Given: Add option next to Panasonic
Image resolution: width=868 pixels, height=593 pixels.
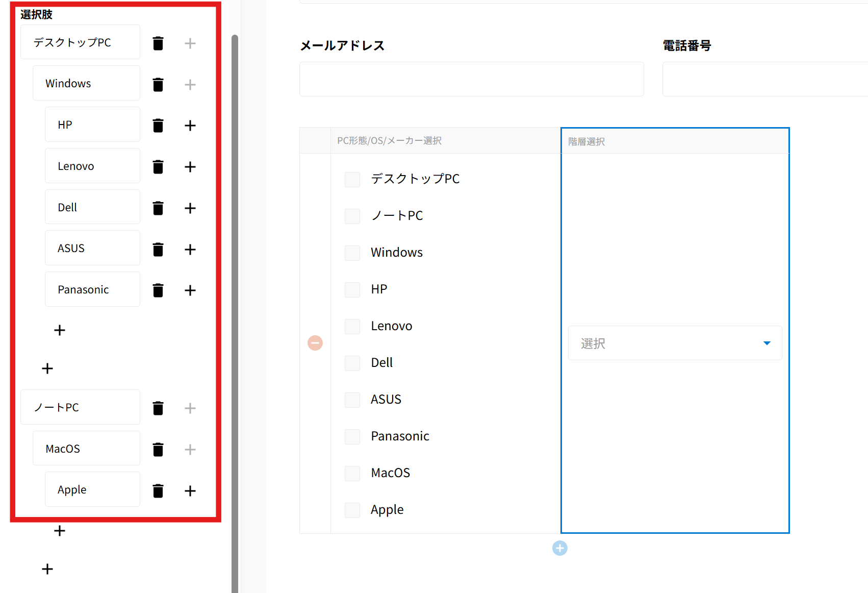Looking at the screenshot, I should coord(190,290).
